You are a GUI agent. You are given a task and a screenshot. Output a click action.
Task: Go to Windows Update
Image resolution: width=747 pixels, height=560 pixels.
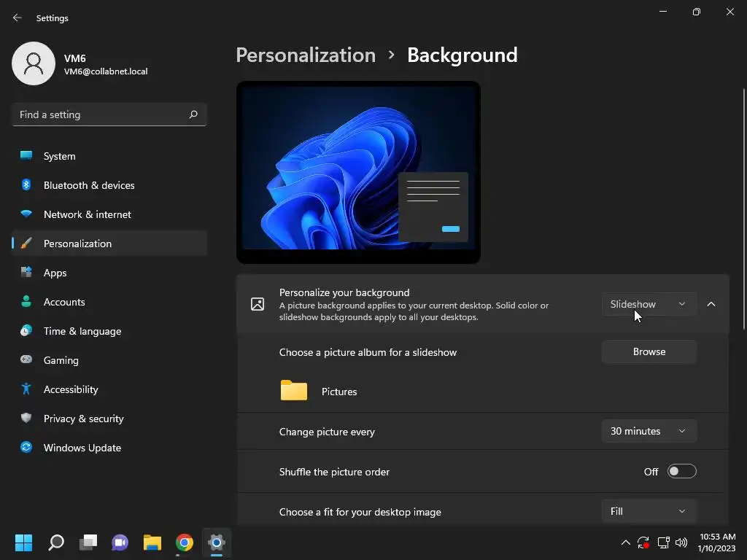(109, 448)
